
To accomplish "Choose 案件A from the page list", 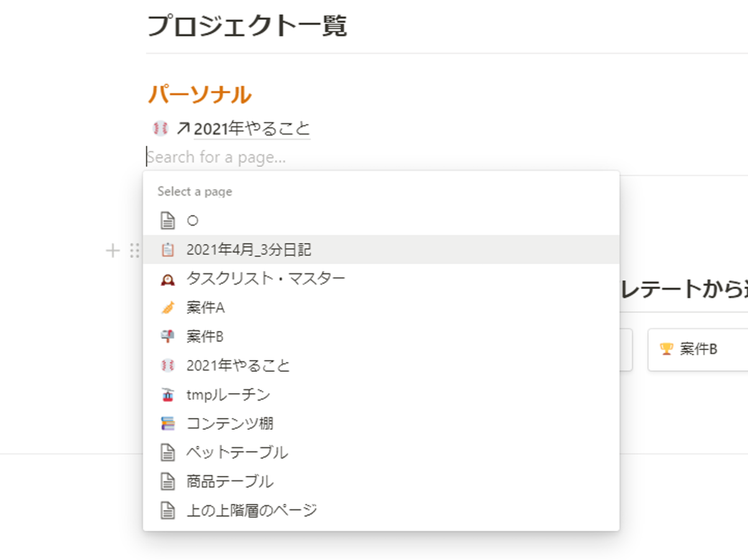I will [x=381, y=308].
